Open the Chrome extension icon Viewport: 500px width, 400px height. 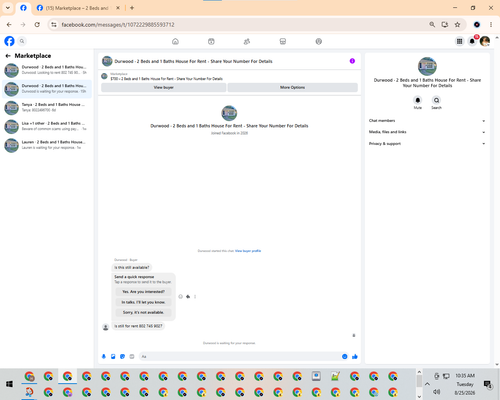477,25
